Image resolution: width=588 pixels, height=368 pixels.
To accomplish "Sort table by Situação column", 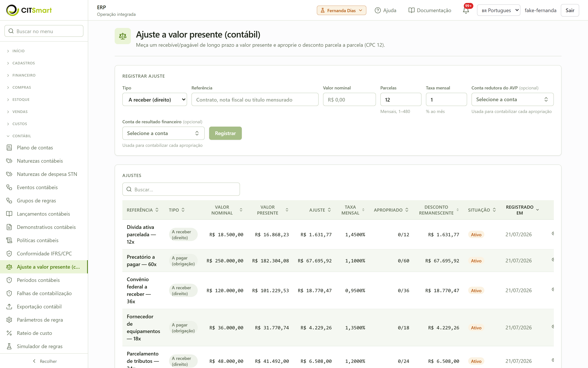I will coord(482,210).
